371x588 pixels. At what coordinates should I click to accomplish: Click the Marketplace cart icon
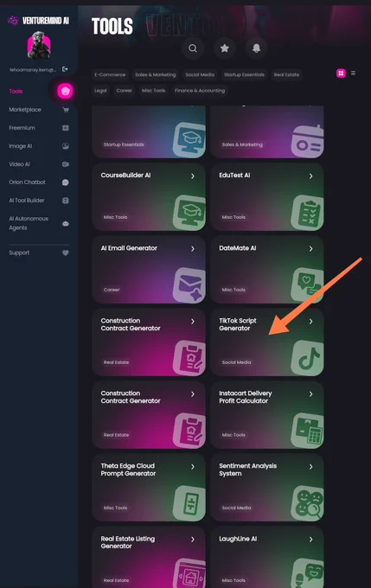tap(66, 110)
